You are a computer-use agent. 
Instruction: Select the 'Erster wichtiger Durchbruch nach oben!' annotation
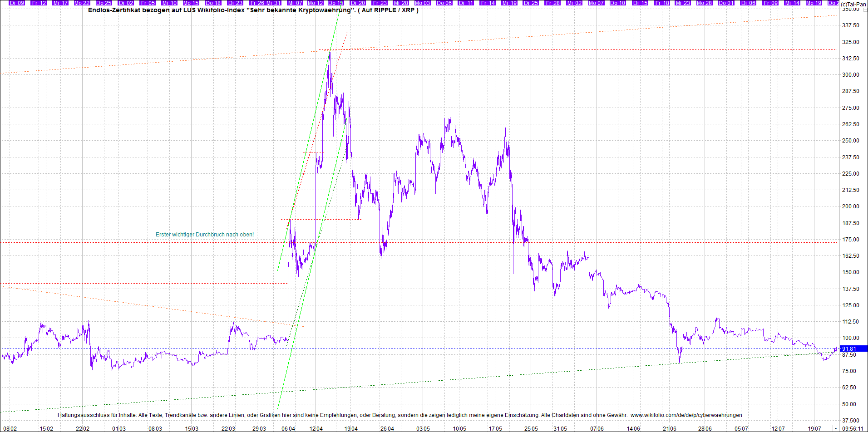(205, 235)
